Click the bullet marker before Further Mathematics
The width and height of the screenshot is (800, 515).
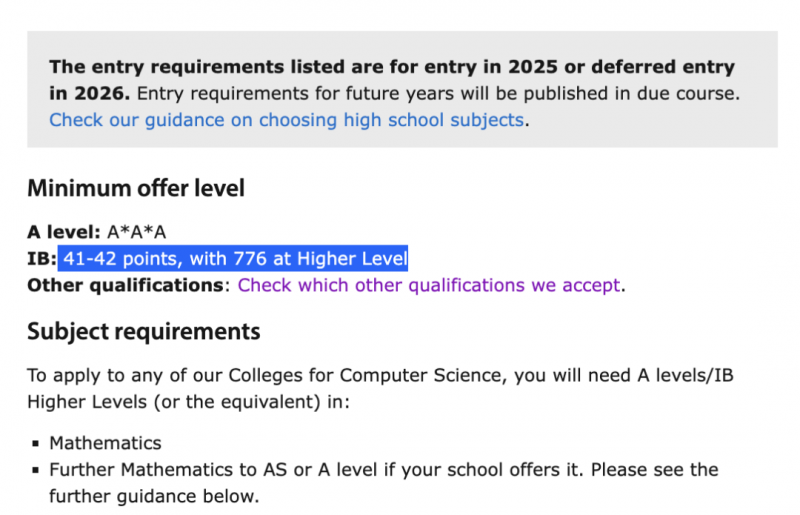35,470
